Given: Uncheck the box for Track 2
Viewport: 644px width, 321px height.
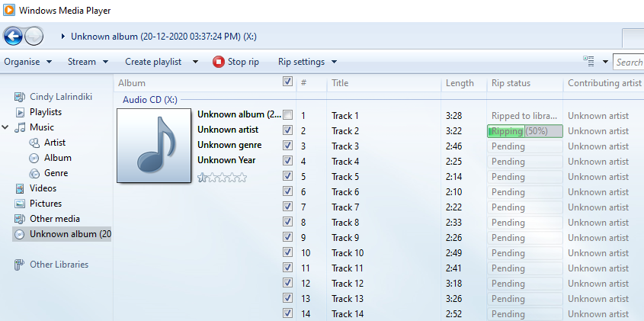Looking at the screenshot, I should (x=288, y=130).
